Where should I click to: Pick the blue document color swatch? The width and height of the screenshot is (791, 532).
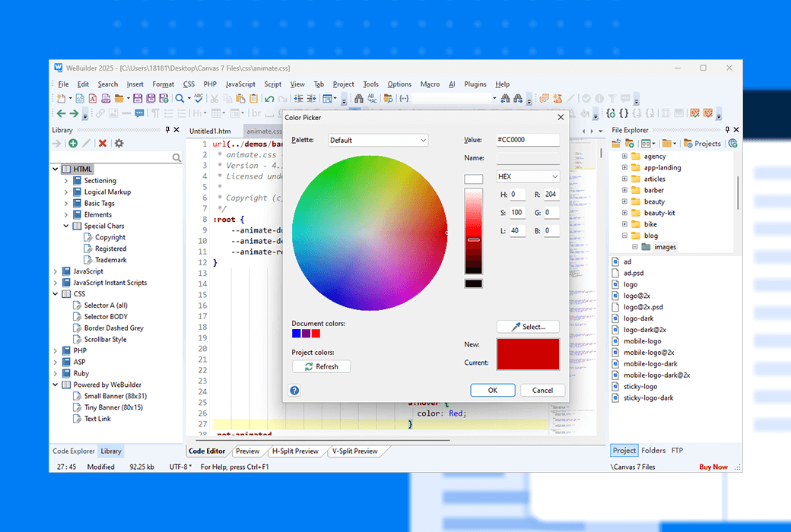click(x=296, y=334)
